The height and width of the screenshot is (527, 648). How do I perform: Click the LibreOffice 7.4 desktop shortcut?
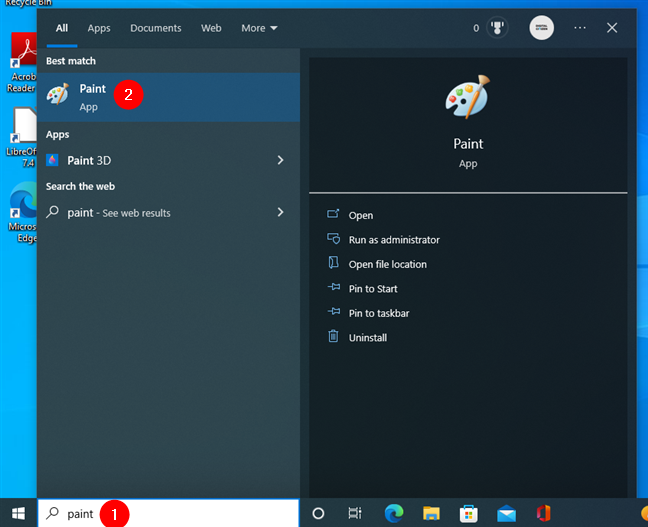(21, 137)
